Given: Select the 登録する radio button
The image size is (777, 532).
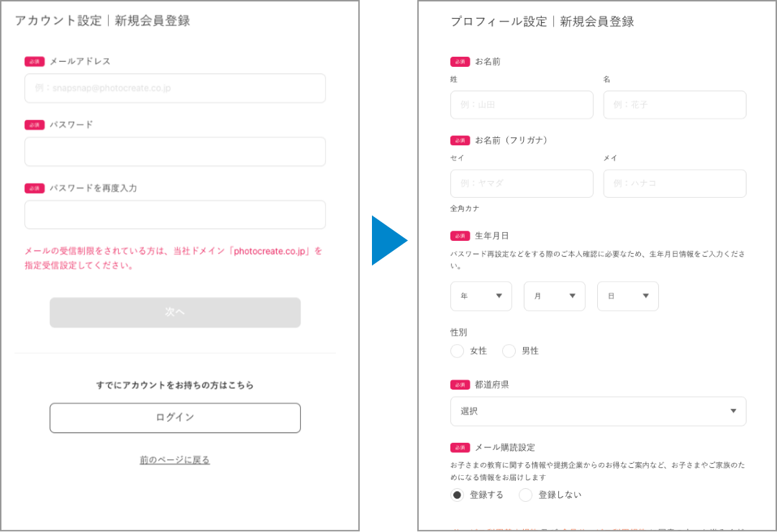Looking at the screenshot, I should (x=457, y=495).
